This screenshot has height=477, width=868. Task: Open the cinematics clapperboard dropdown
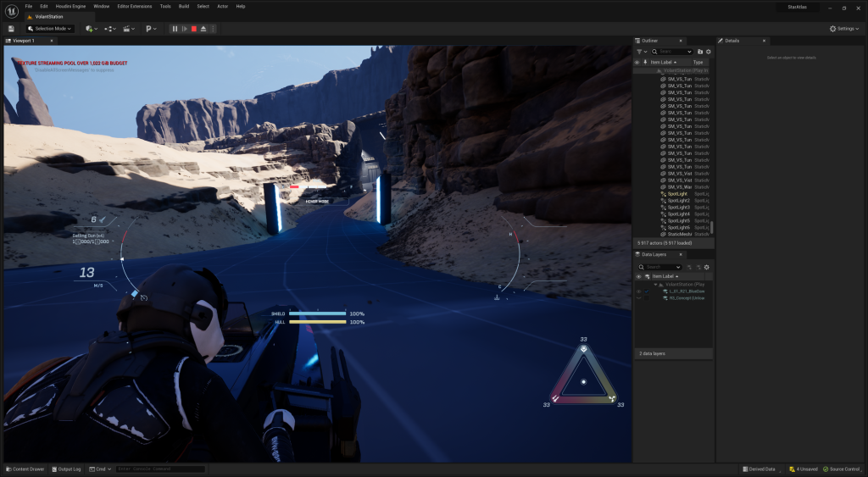coord(129,29)
